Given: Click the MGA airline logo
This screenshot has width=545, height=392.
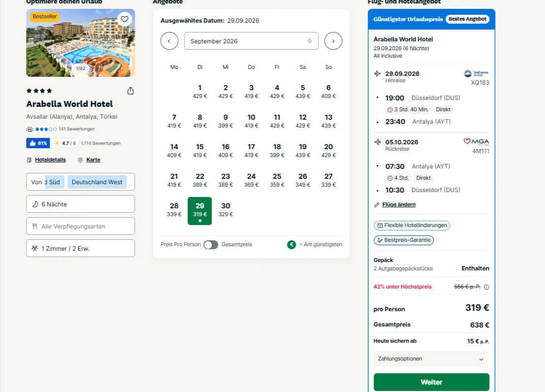Looking at the screenshot, I should 476,141.
